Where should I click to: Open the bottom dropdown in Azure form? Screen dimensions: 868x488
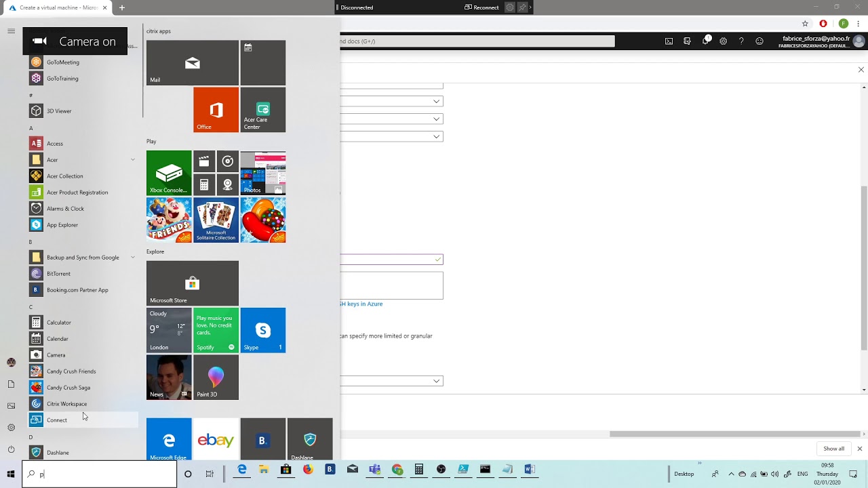point(392,381)
